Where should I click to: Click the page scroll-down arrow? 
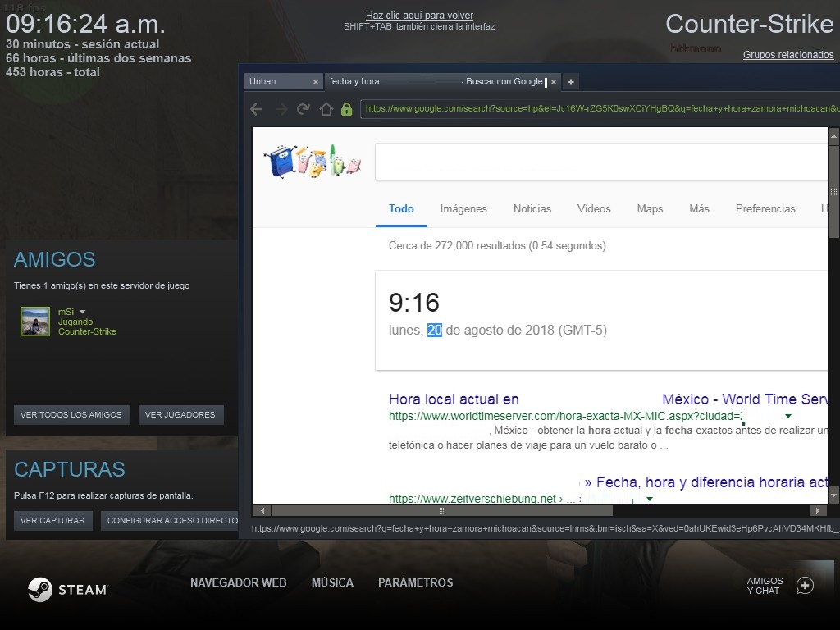coord(833,496)
